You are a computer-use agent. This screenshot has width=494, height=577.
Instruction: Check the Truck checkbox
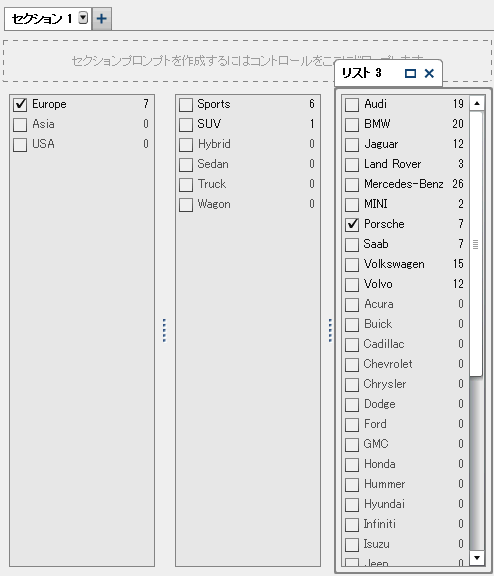click(x=186, y=184)
